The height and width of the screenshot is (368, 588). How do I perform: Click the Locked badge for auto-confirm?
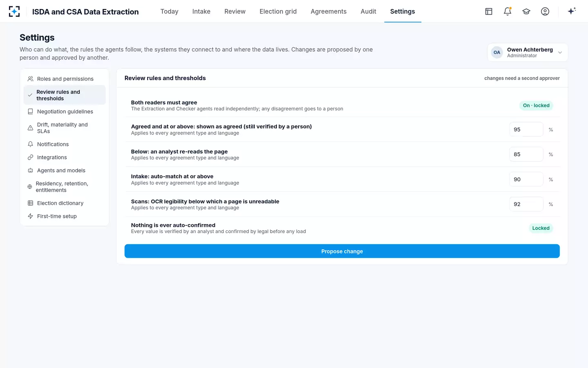coord(541,228)
